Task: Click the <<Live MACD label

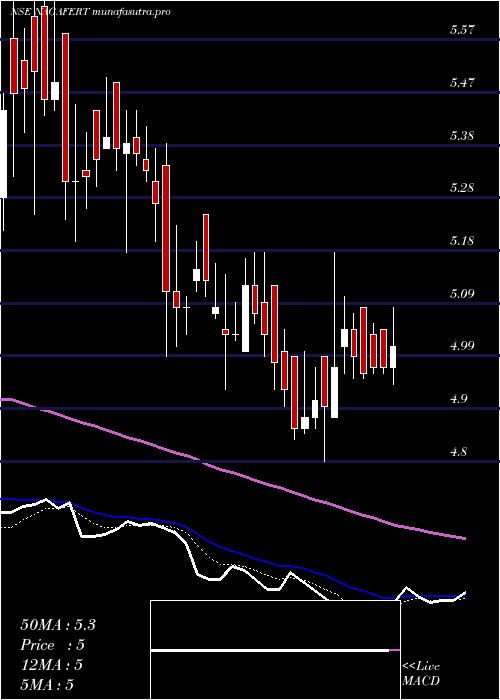Action: coord(421,674)
